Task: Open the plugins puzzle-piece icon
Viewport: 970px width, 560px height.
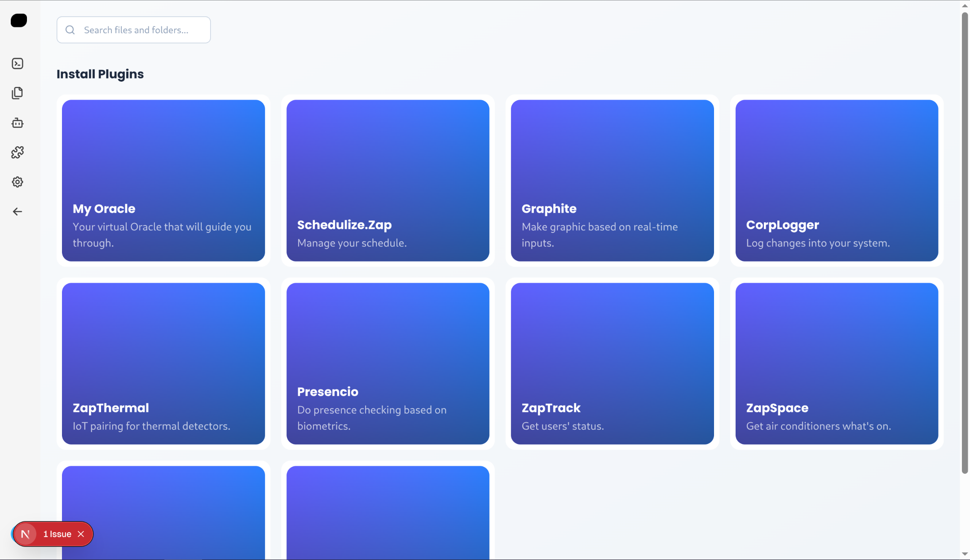Action: pyautogui.click(x=18, y=153)
